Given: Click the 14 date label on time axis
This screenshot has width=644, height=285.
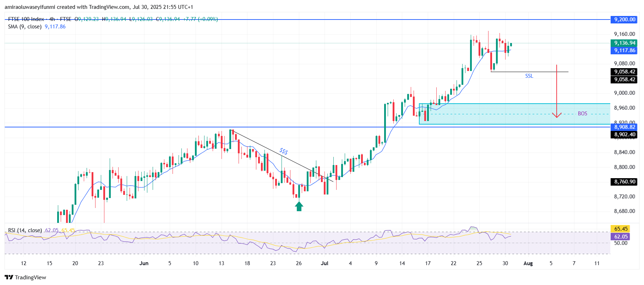Looking at the screenshot, I should tap(402, 263).
